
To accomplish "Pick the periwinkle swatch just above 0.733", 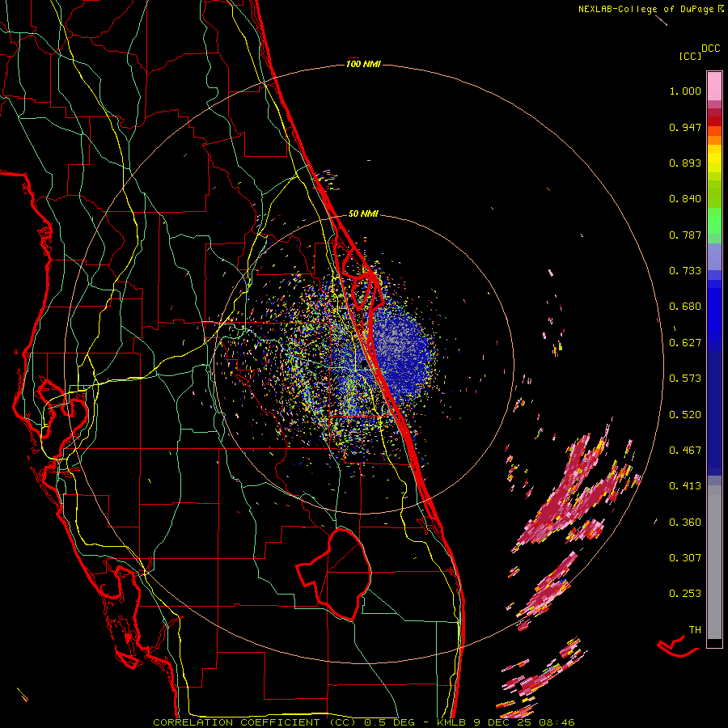I will pos(714,256).
